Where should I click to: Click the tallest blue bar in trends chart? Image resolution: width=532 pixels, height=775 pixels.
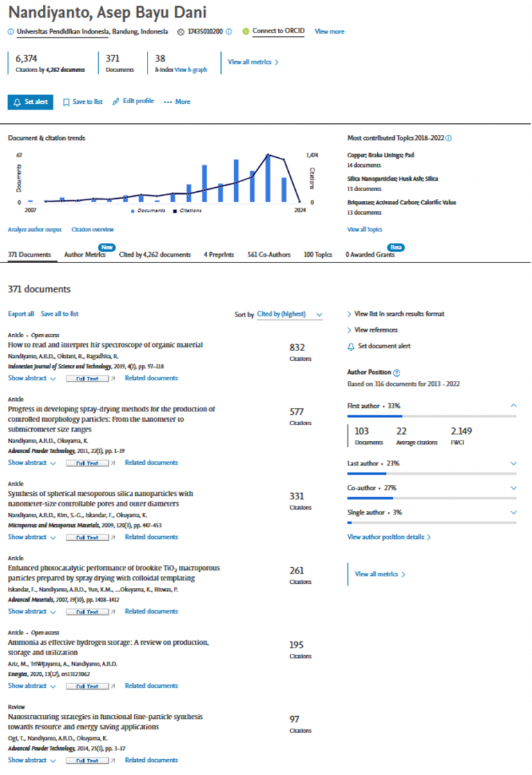click(x=268, y=179)
